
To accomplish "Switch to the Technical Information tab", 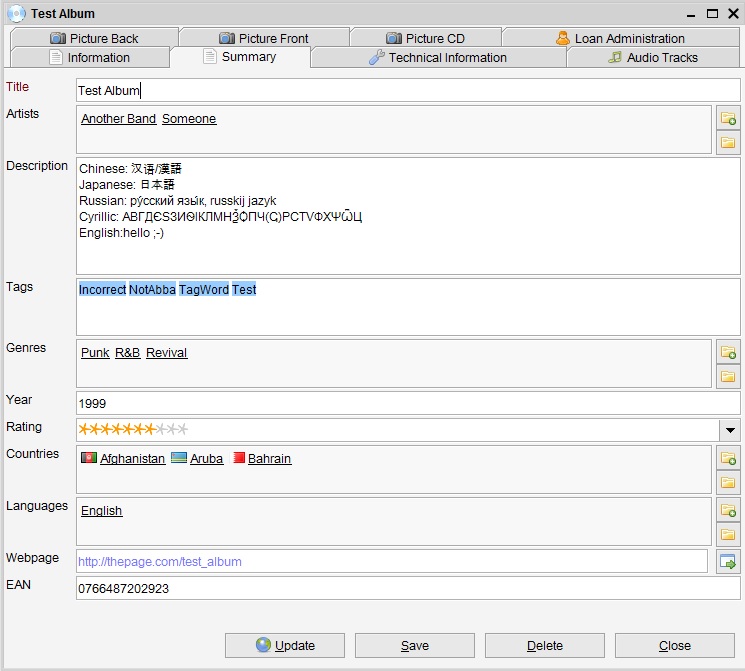I will click(x=438, y=58).
